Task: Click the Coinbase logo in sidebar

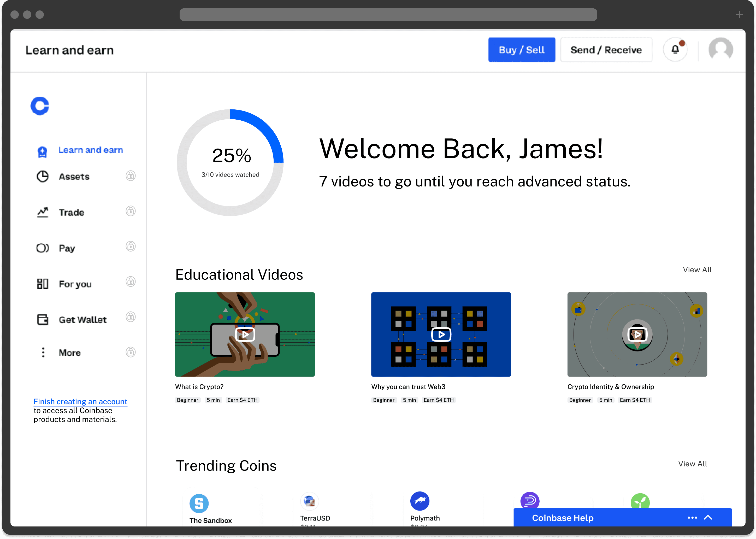Action: (x=40, y=106)
